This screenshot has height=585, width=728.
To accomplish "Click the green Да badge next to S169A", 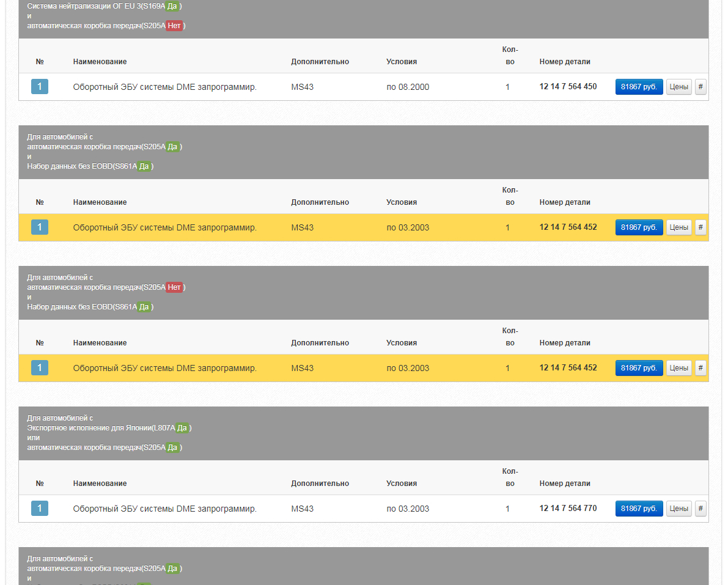I will [173, 6].
